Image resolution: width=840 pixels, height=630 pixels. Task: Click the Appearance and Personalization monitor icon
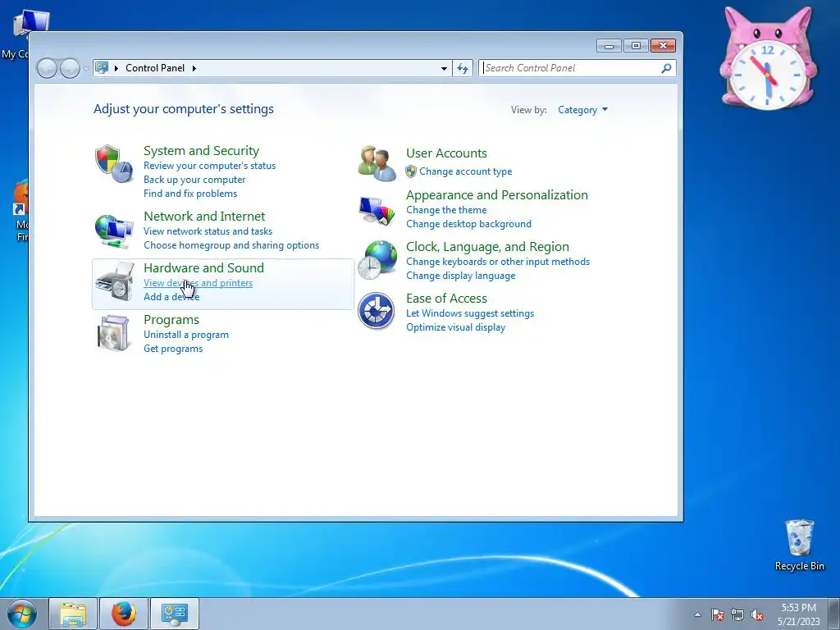click(377, 211)
